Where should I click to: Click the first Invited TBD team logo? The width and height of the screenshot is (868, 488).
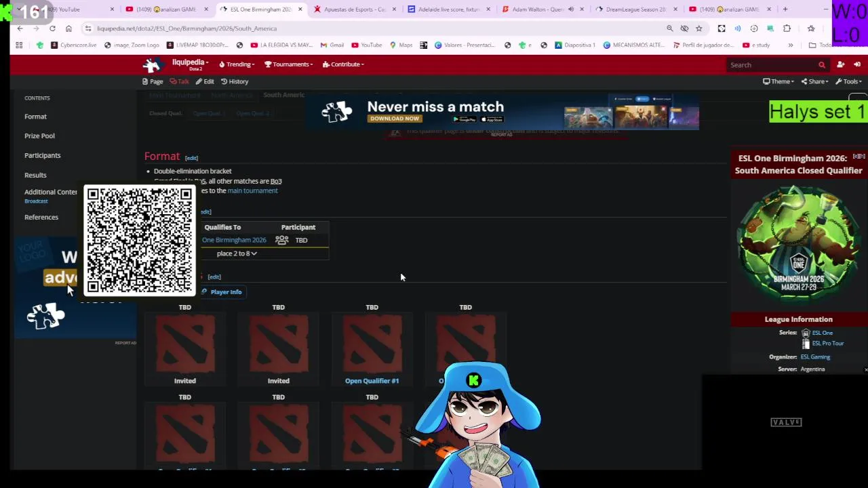pos(184,344)
